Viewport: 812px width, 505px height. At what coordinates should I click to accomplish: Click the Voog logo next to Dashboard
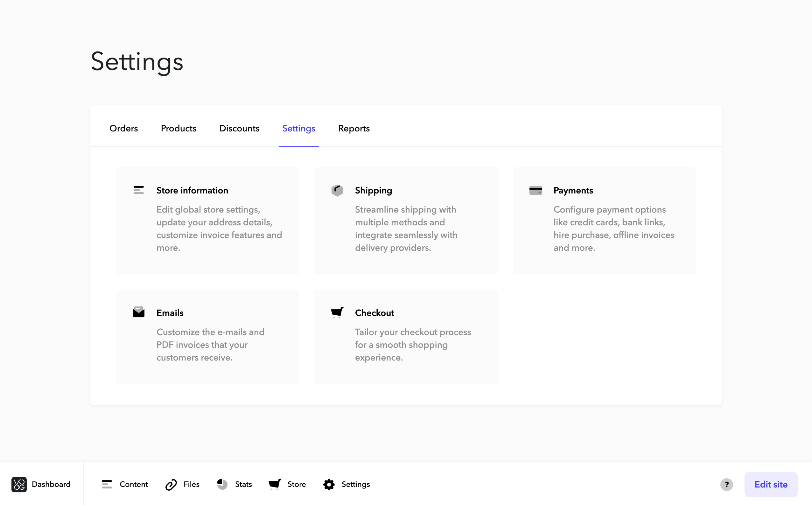19,484
